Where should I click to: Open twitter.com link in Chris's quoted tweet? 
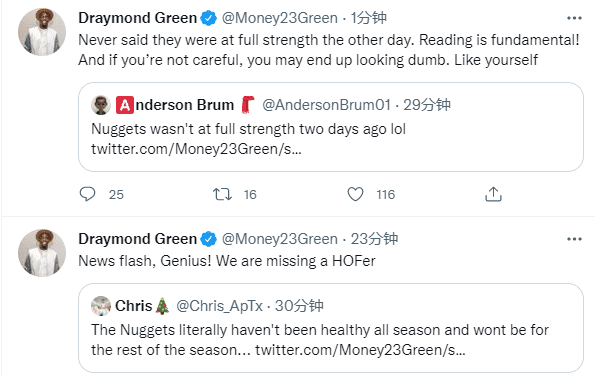point(360,350)
